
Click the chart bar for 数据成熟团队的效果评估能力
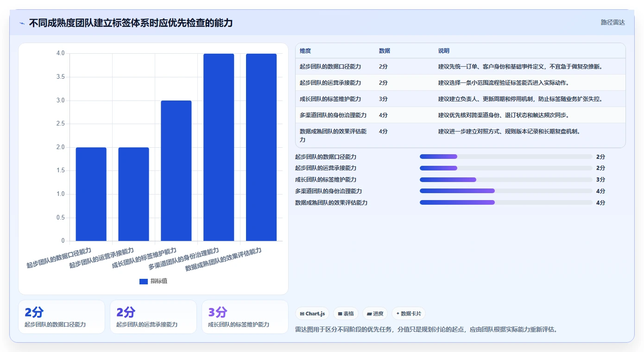click(x=261, y=147)
